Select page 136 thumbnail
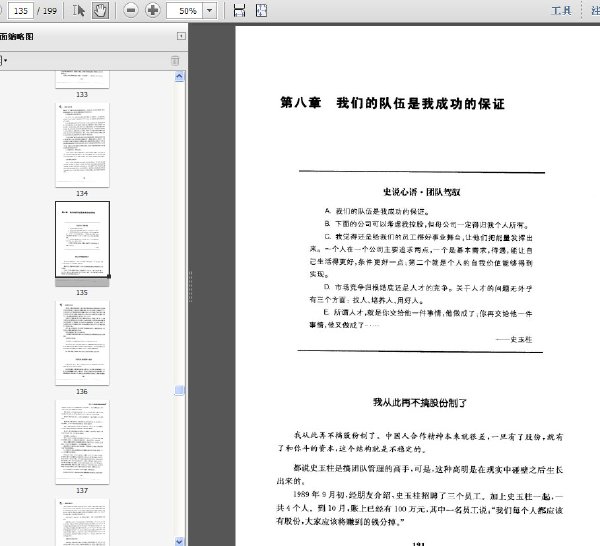This screenshot has width=600, height=546. tap(82, 343)
